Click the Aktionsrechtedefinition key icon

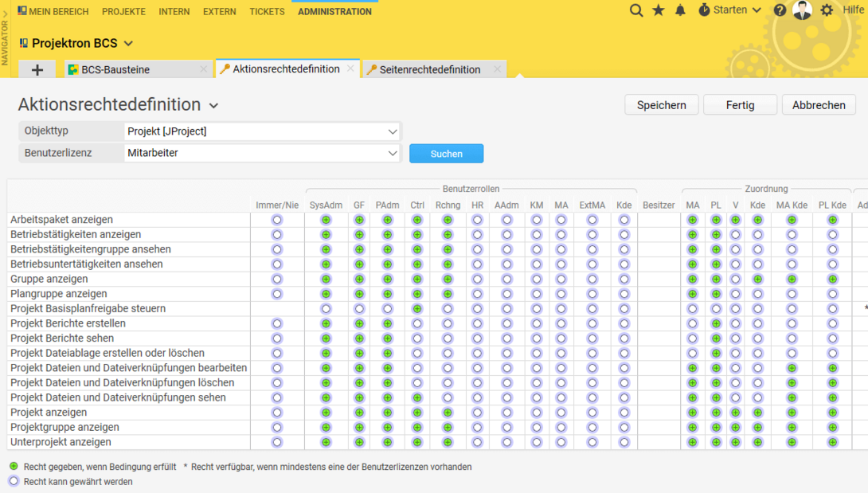click(x=225, y=69)
